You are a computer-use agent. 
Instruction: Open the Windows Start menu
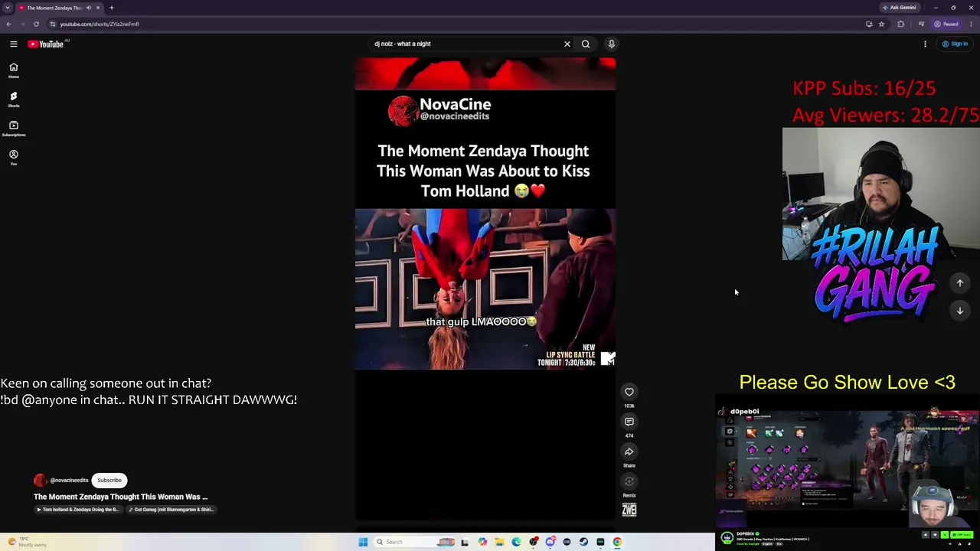(363, 542)
